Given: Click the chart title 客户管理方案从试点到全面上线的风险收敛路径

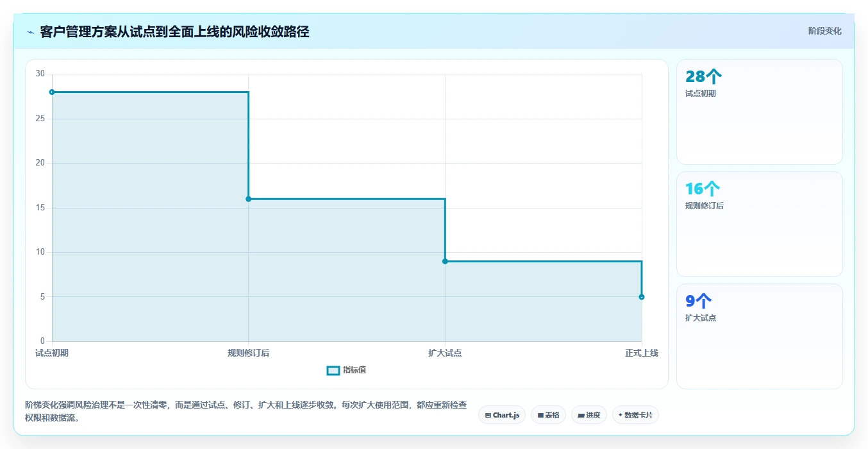Looking at the screenshot, I should (x=174, y=31).
